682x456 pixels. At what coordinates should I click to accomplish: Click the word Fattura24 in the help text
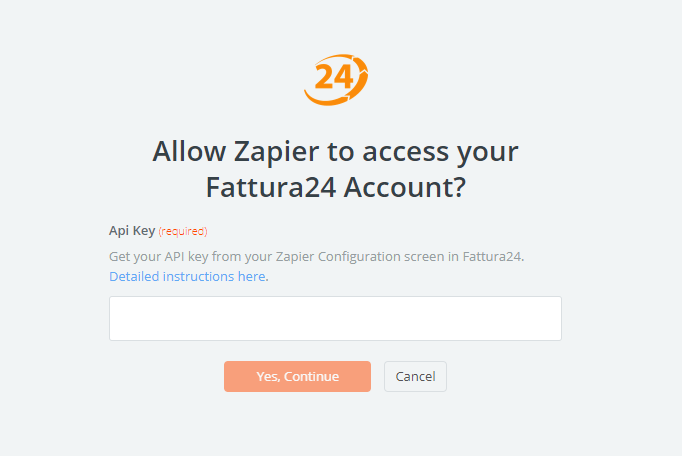(x=491, y=257)
